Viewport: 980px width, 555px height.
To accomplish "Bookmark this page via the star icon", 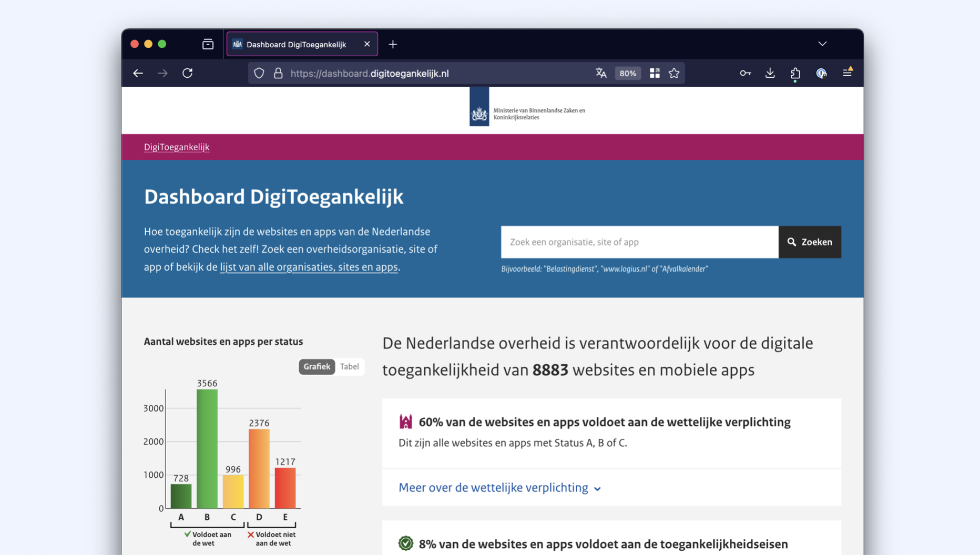I will 675,73.
